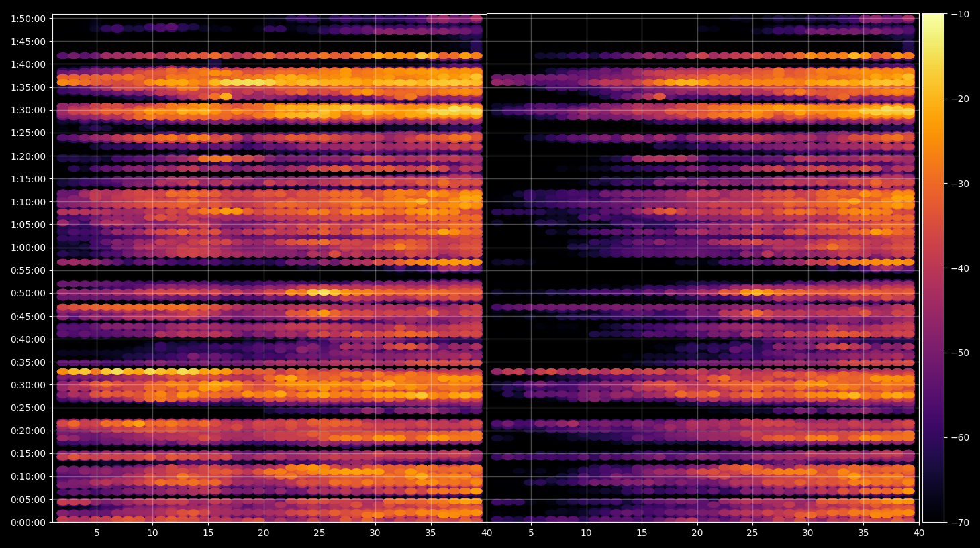
Task: Select the −20 colorbar tick label
Action: coord(960,99)
